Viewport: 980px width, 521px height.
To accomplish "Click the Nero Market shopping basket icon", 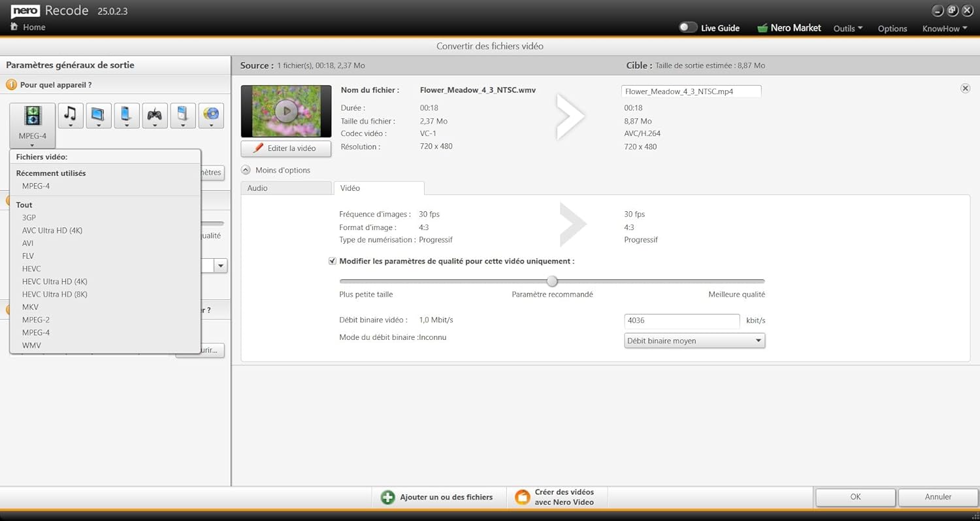I will [762, 27].
